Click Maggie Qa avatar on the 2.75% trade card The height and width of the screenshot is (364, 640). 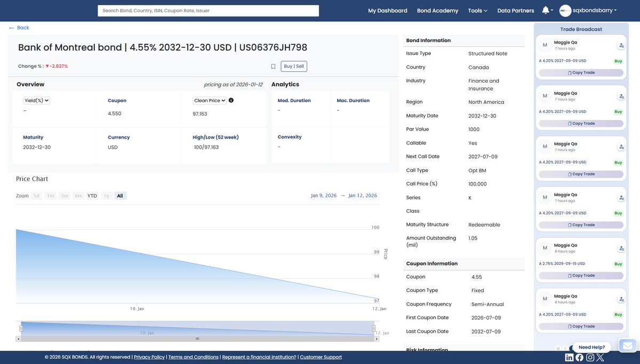pos(545,248)
